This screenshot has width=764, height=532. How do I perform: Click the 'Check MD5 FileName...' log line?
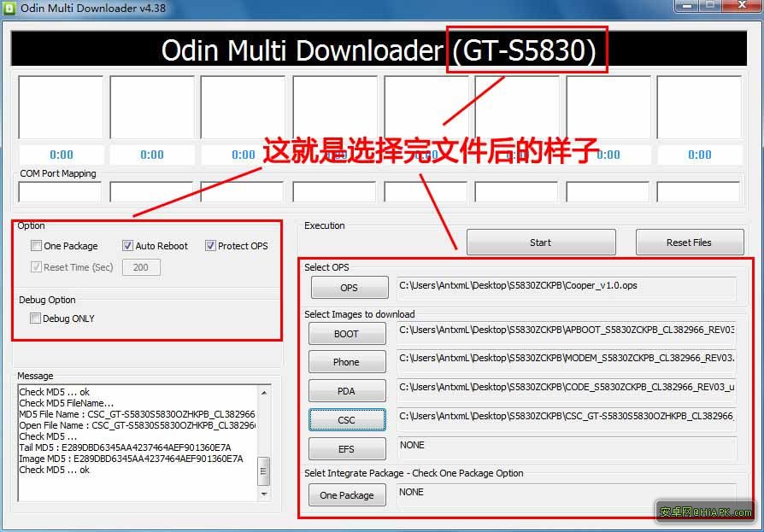pos(67,403)
